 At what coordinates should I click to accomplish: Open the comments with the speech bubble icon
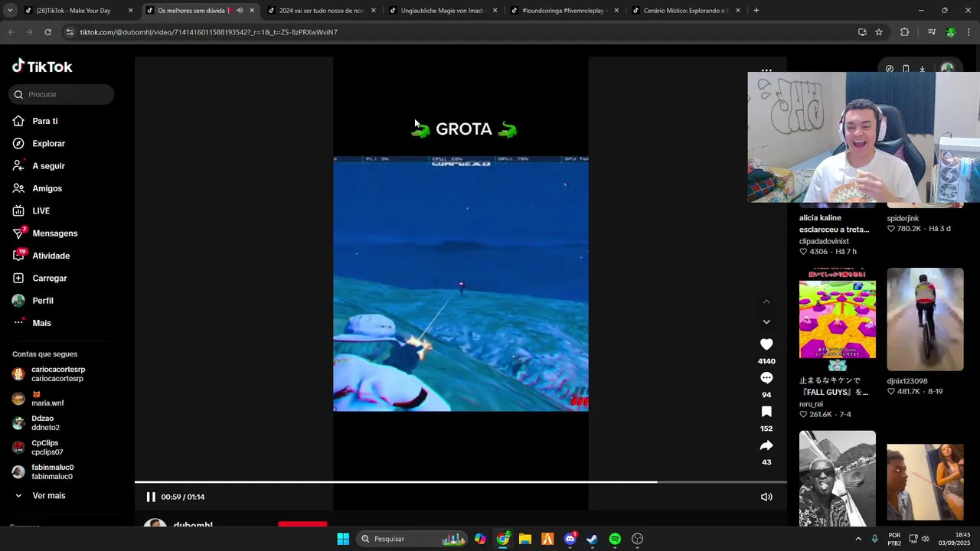tap(766, 378)
